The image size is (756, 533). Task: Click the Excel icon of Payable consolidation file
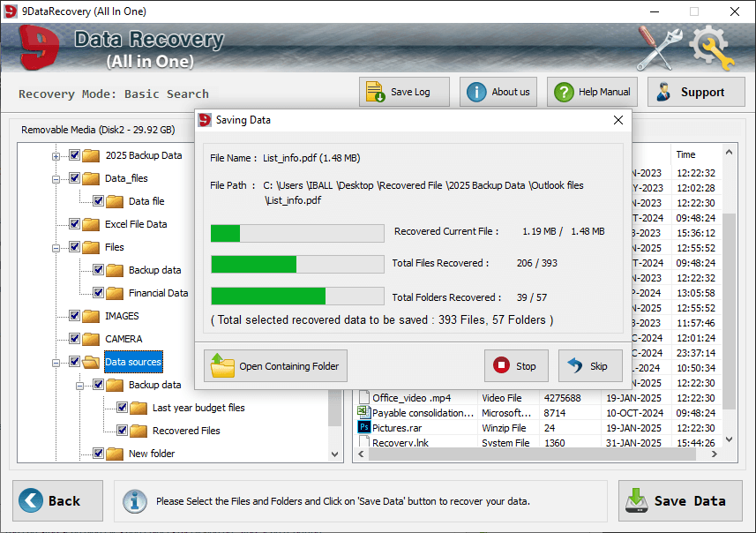tap(363, 412)
